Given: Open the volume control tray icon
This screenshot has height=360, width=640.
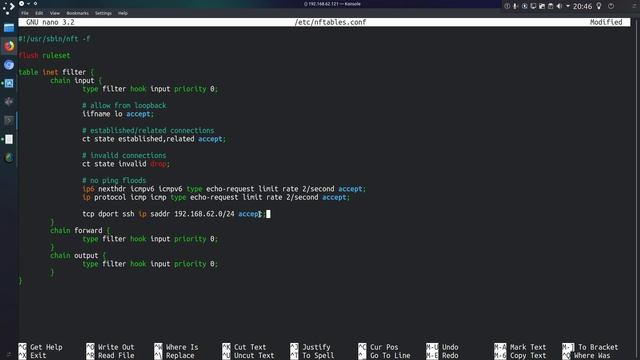Looking at the screenshot, I should (559, 6).
